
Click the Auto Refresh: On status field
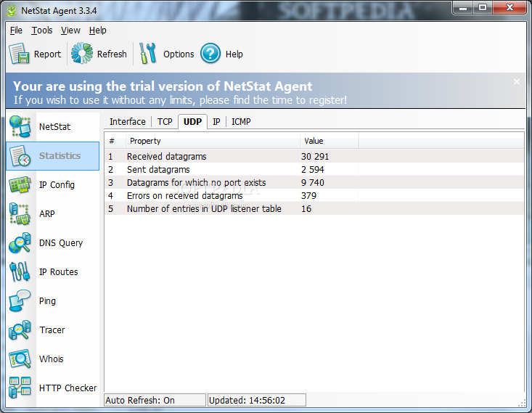click(x=155, y=400)
